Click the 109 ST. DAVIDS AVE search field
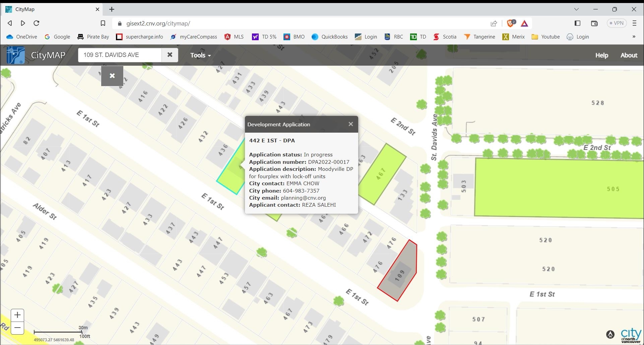 click(120, 55)
